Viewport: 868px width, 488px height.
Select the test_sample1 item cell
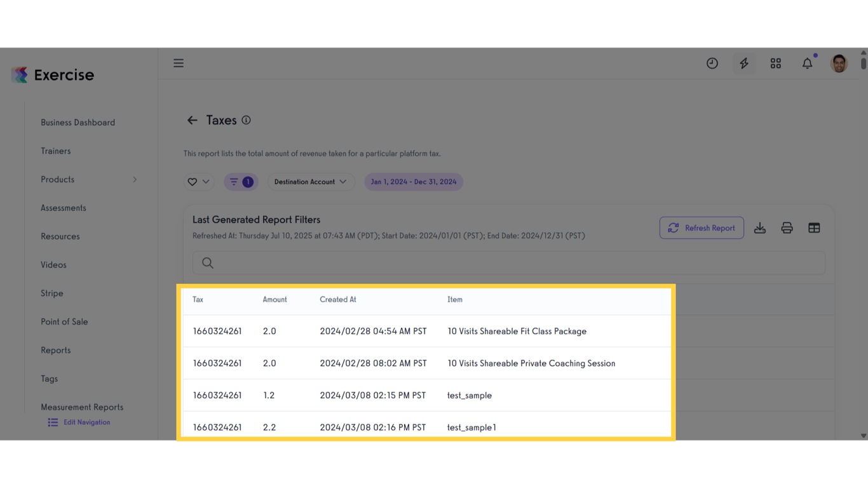[472, 428]
